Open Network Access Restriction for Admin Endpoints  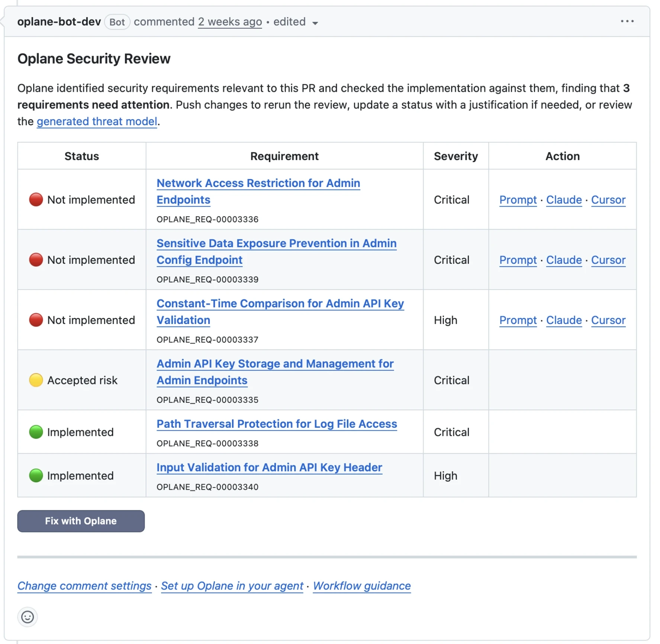pos(258,191)
